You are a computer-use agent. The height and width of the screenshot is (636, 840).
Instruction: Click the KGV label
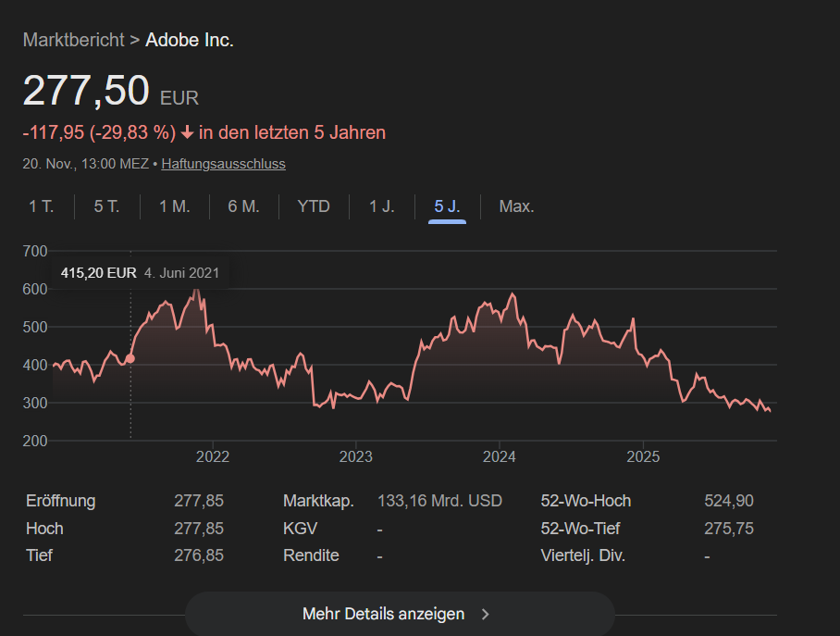point(300,529)
